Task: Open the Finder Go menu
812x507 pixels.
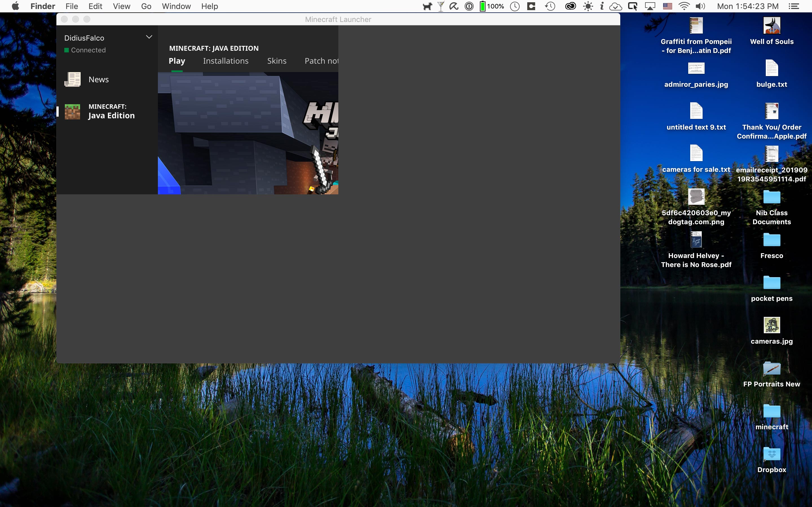Action: point(146,6)
